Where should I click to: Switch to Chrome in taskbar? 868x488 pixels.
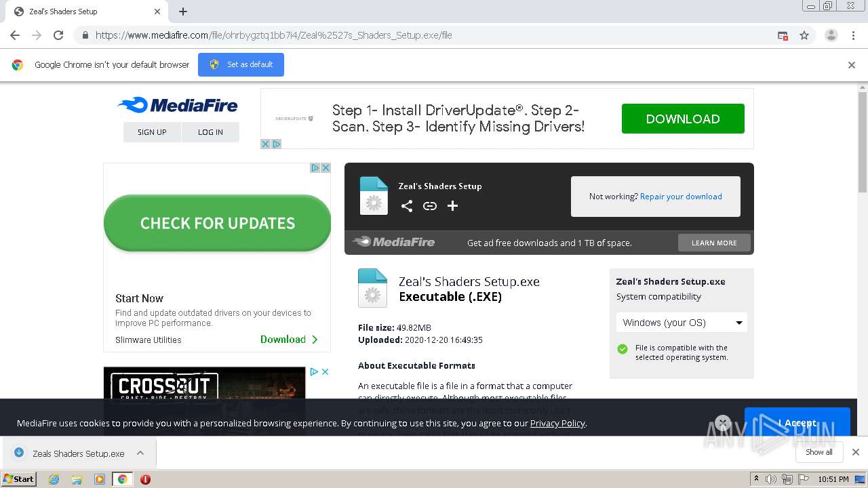(x=122, y=479)
